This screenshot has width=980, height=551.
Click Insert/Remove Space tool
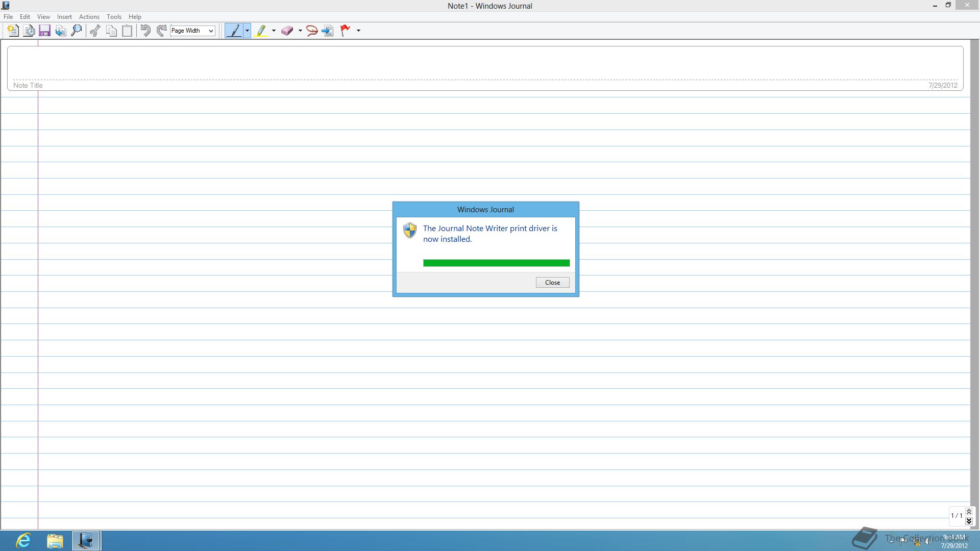click(x=328, y=31)
